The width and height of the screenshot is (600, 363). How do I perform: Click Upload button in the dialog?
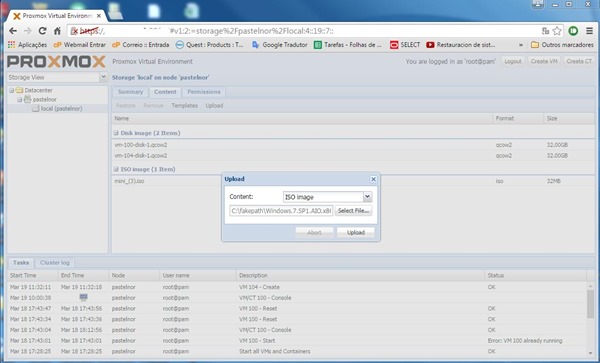tap(355, 233)
